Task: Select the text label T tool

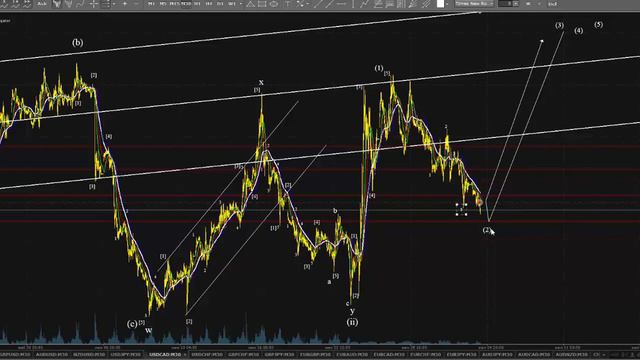Action: click(288, 4)
